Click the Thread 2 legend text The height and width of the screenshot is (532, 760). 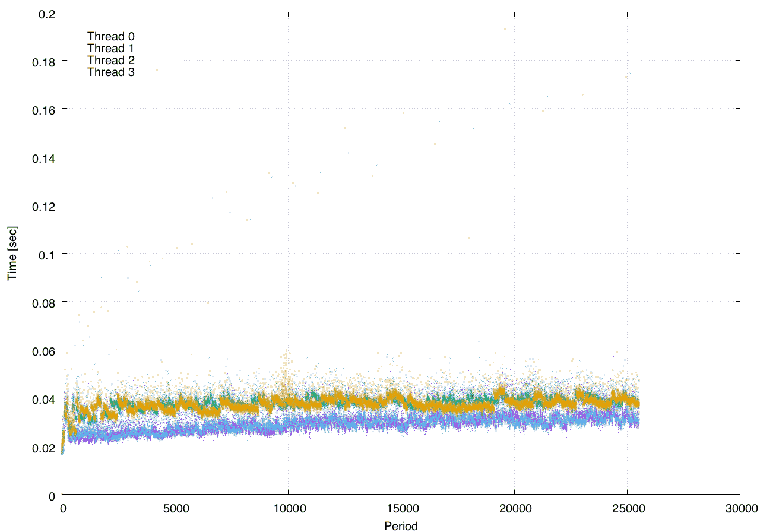(x=110, y=61)
